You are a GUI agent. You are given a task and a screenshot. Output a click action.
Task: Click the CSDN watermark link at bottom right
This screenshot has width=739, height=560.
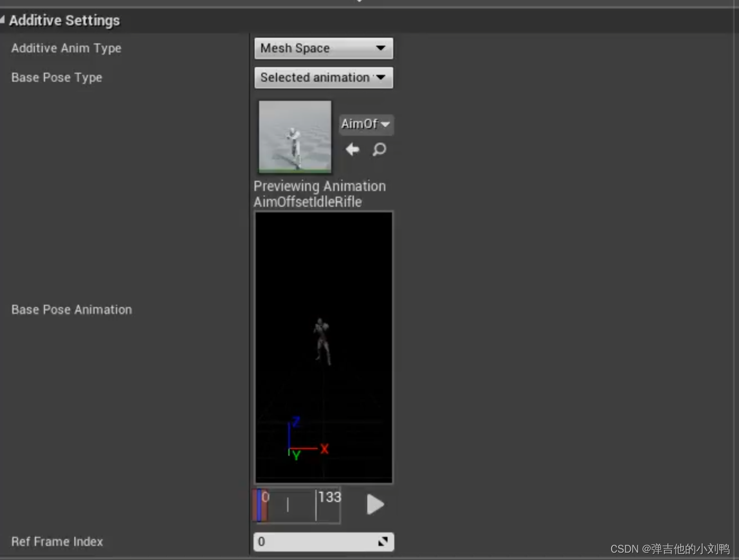pos(670,548)
